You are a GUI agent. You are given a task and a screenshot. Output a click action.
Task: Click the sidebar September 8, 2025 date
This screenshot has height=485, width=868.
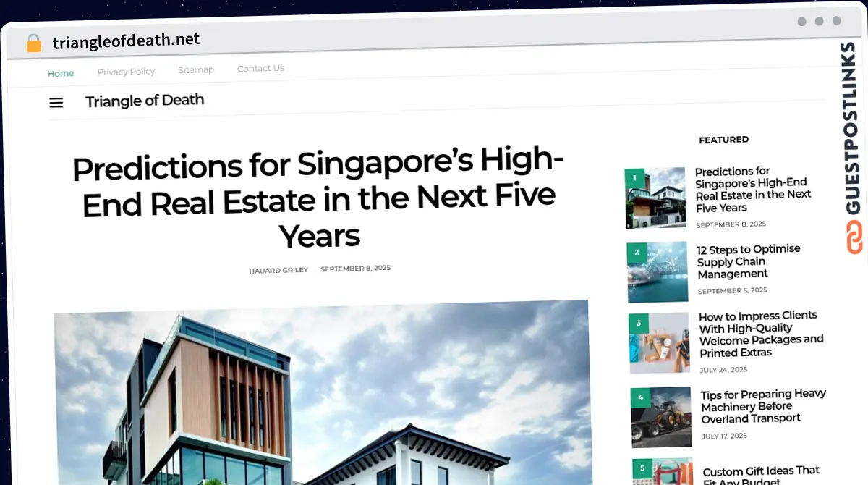731,224
